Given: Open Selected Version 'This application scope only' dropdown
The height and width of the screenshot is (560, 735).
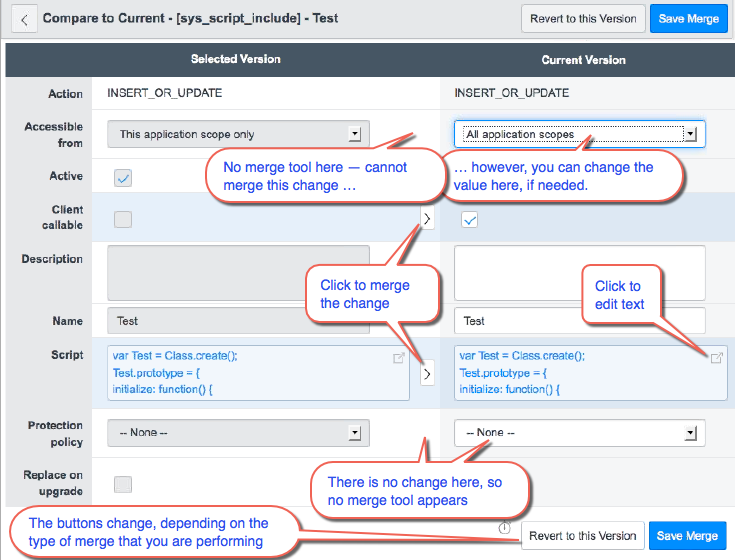Looking at the screenshot, I should tap(238, 134).
